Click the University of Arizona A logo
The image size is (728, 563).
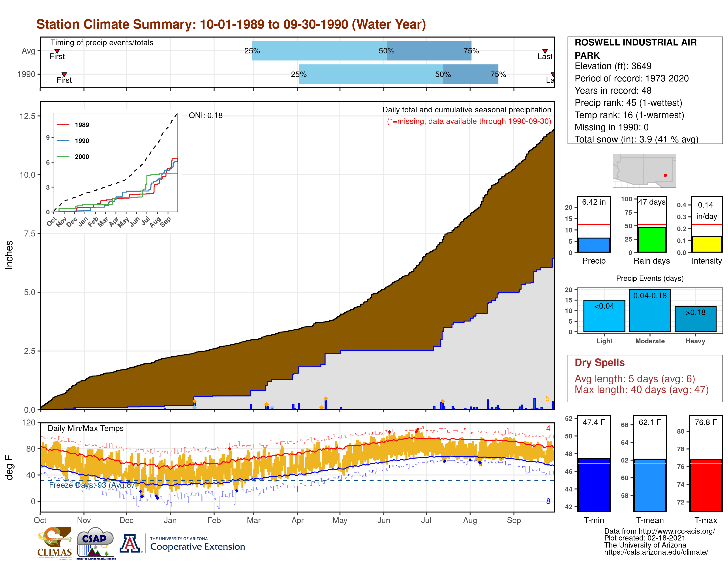tap(130, 543)
